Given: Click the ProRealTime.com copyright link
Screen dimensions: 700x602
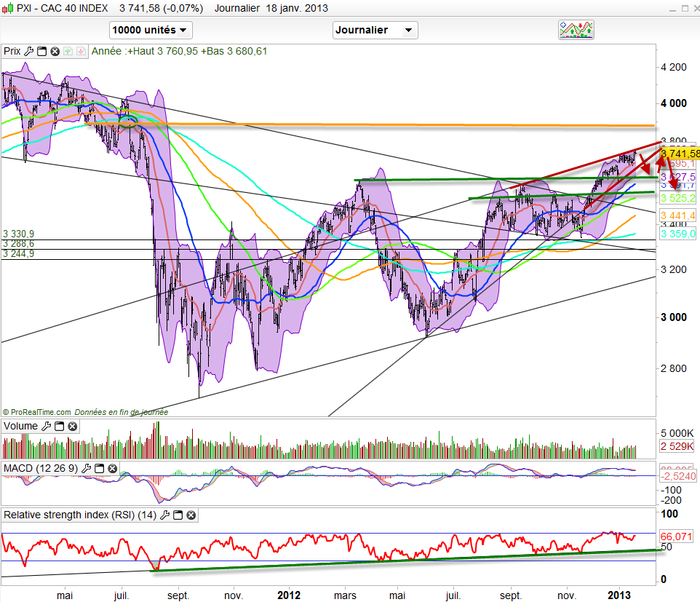Looking at the screenshot, I should coord(37,412).
